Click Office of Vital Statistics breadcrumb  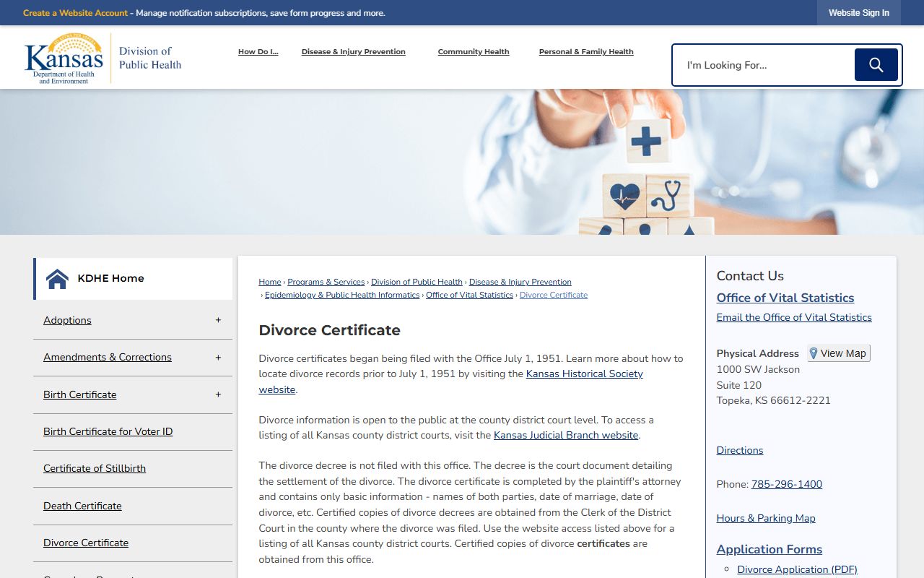tap(469, 295)
